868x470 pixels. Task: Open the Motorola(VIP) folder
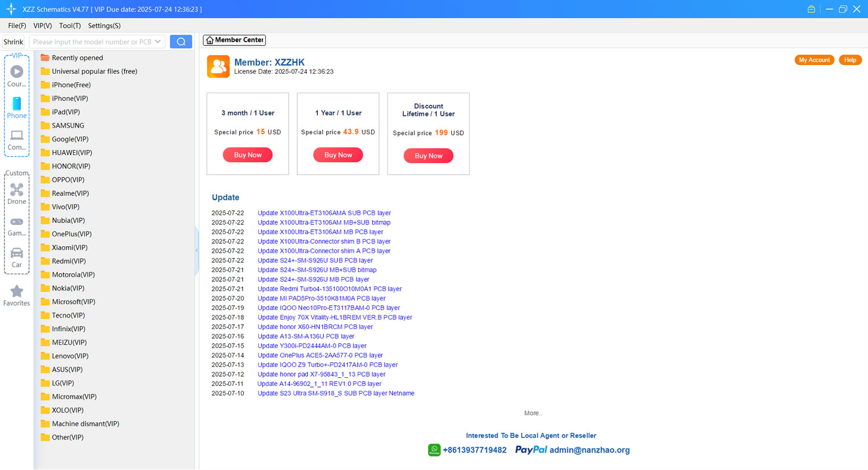[68, 275]
